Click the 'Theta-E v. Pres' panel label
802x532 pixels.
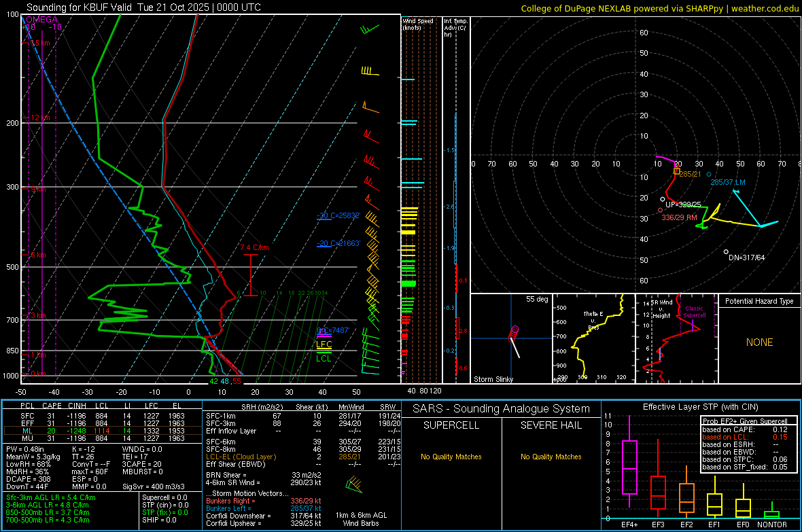coord(593,321)
